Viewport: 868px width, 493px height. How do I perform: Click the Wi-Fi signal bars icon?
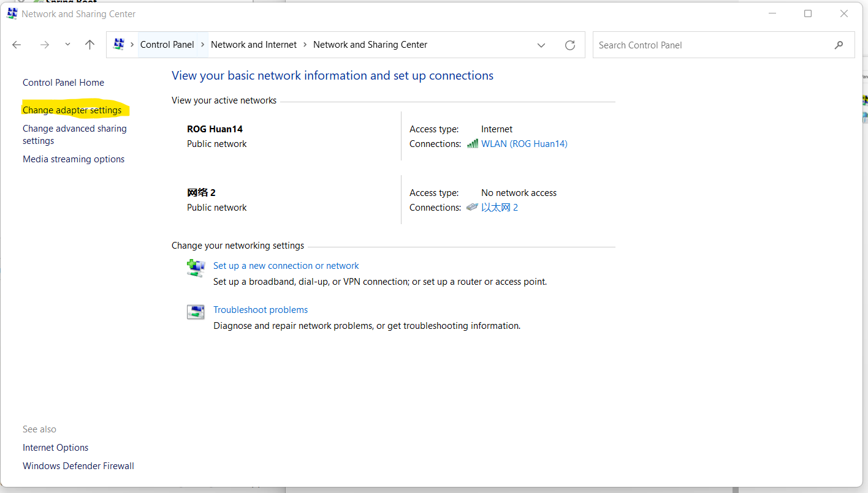(472, 143)
